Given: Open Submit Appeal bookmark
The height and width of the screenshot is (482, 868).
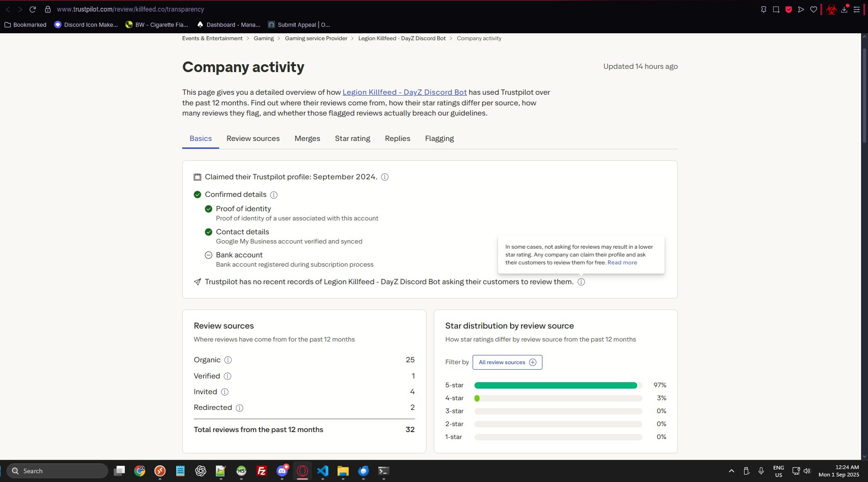Looking at the screenshot, I should 299,25.
